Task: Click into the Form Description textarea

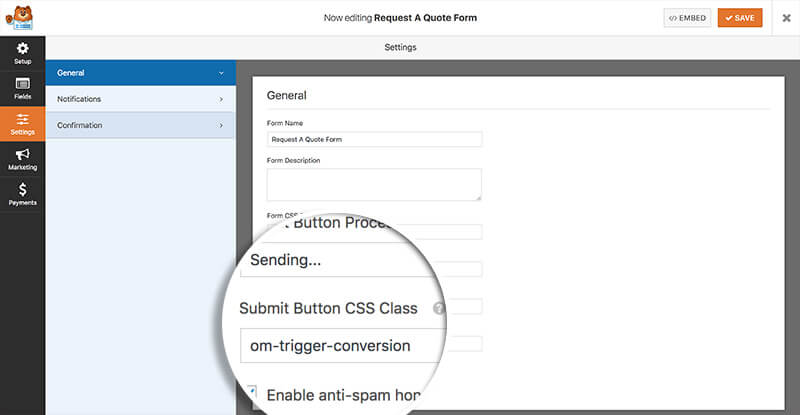Action: pyautogui.click(x=374, y=185)
